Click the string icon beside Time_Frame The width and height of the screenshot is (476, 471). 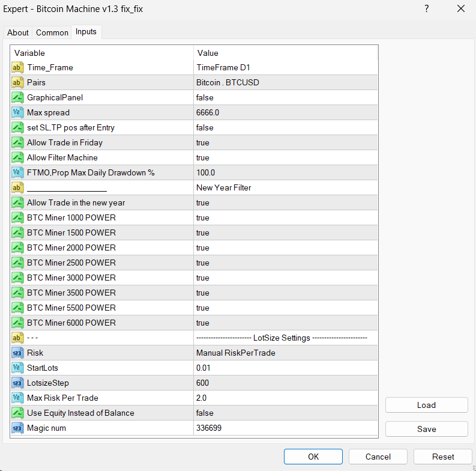coord(17,68)
